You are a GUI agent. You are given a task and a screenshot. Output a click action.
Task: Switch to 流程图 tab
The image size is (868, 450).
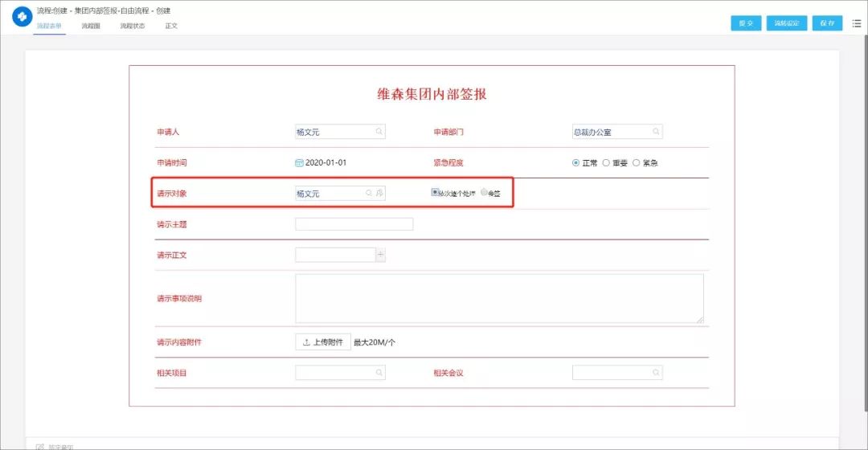[91, 26]
